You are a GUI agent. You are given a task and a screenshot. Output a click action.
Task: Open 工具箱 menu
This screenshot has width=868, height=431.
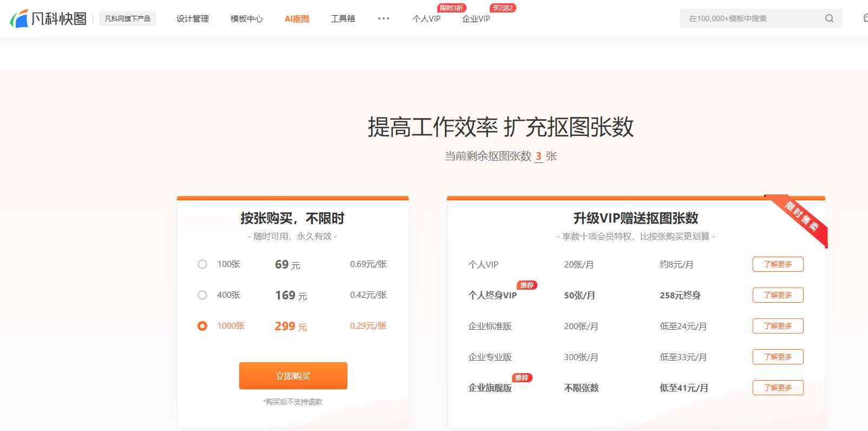tap(343, 18)
